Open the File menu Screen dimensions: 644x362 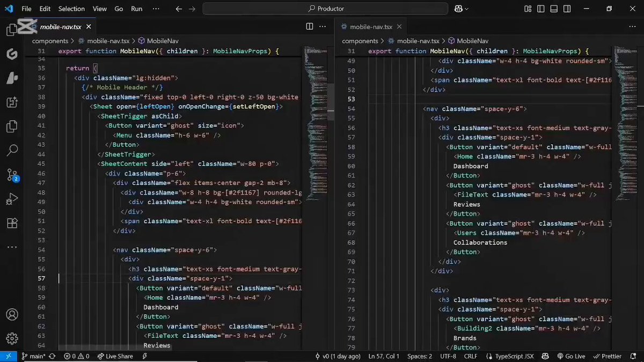click(26, 9)
